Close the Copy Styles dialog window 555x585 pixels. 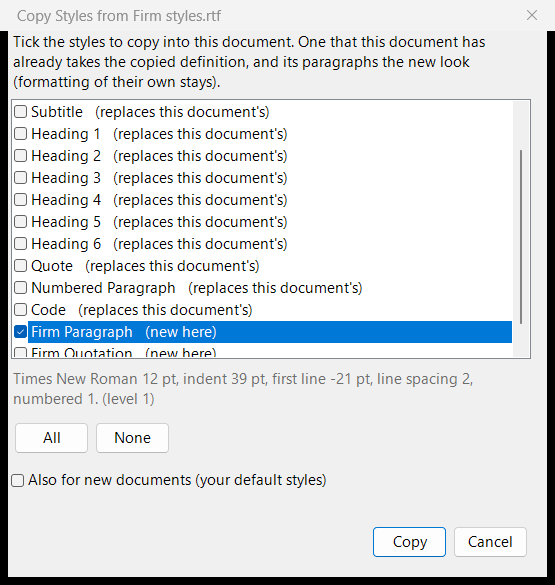[x=532, y=15]
